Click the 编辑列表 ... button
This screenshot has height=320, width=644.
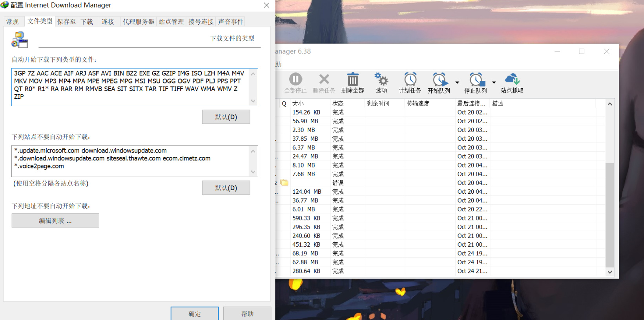(55, 221)
